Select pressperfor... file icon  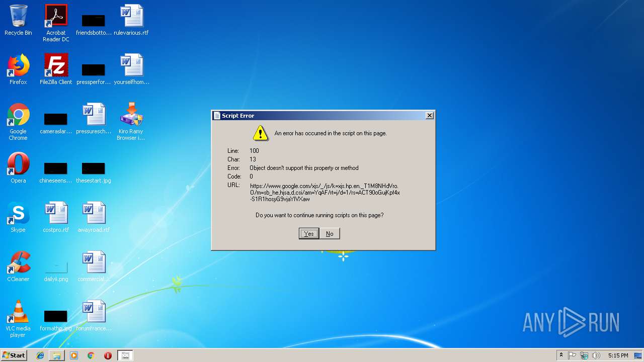[94, 74]
